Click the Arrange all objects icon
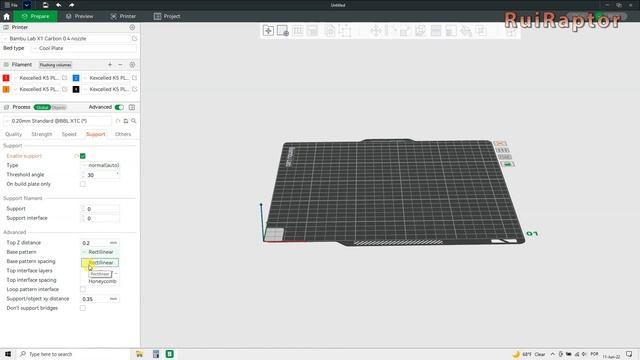The height and width of the screenshot is (360, 640). (313, 31)
